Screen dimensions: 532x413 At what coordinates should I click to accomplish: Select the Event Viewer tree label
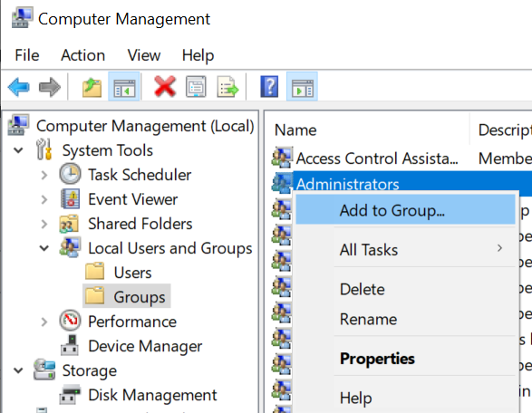(132, 199)
